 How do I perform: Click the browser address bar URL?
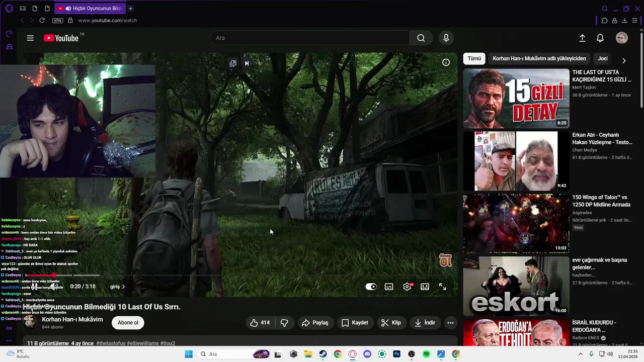(x=108, y=21)
